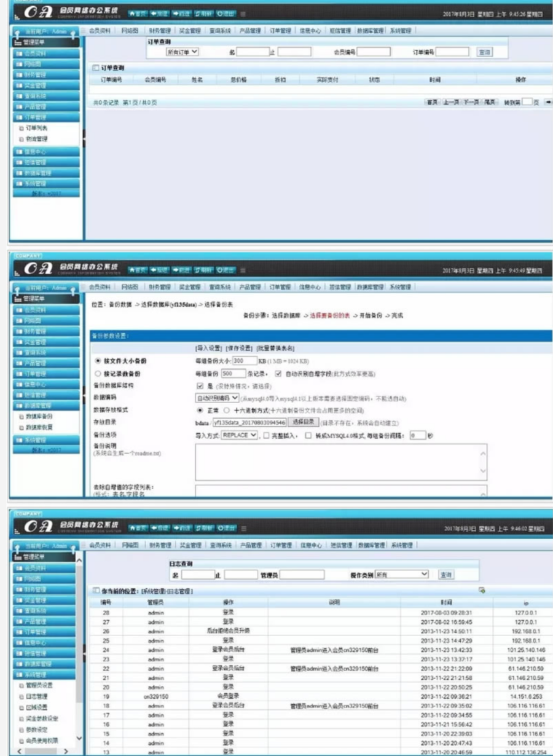This screenshot has height=756, width=553.
Task: Click the log page sidebar horizontal scrollbar right arrow
Action: point(66,751)
